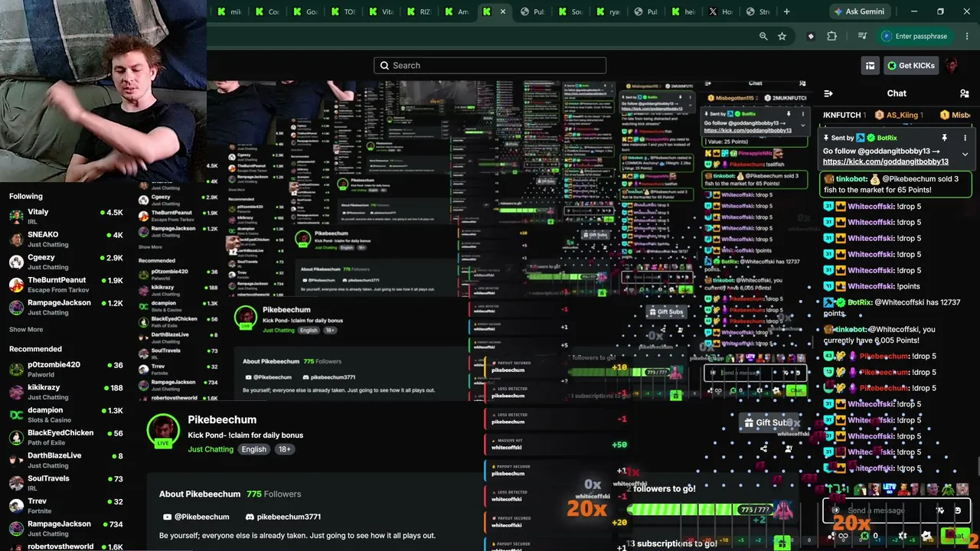Switch to the "mik" Kick browser tab
Viewport: 980px width, 551px height.
point(229,11)
